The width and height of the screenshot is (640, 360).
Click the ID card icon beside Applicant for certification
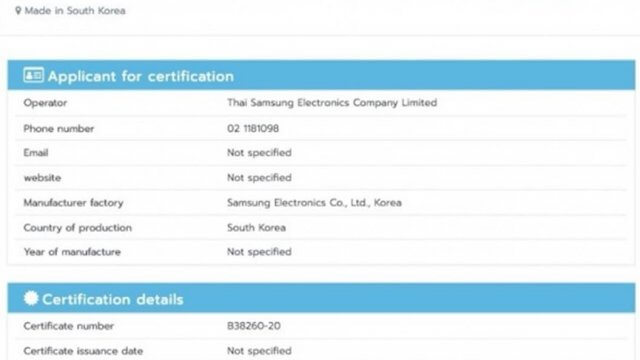(x=33, y=75)
